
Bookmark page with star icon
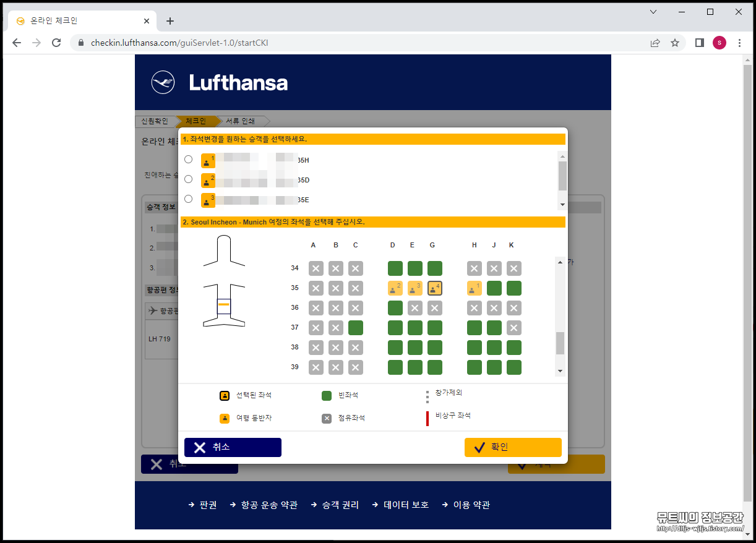[x=675, y=43]
